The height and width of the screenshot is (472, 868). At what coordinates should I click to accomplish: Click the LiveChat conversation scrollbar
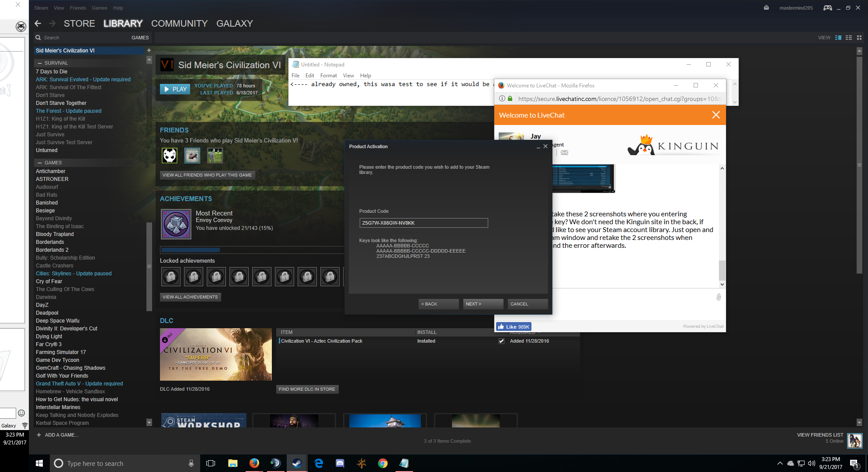(722, 270)
